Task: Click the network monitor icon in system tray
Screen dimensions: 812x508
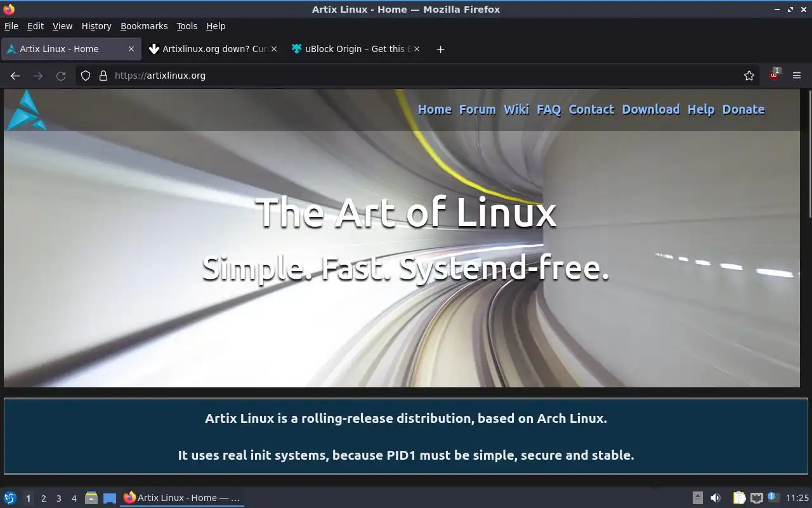Action: [756, 498]
